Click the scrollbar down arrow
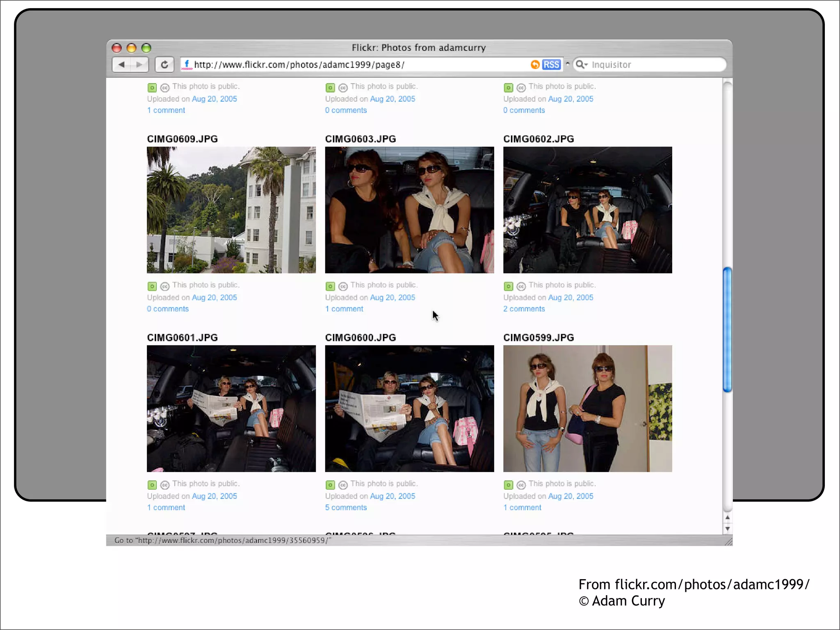The image size is (840, 630). [728, 529]
